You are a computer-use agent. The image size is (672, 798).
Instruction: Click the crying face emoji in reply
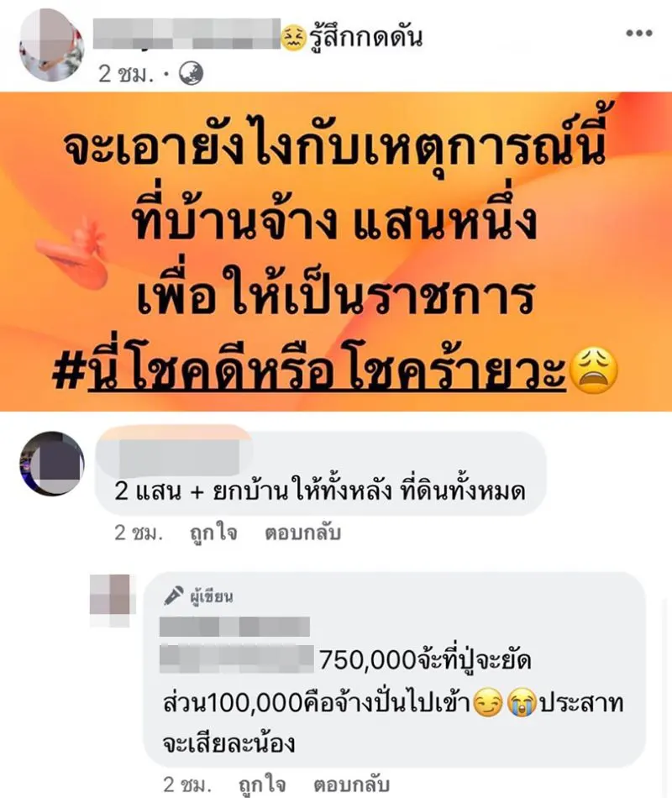pos(522,703)
